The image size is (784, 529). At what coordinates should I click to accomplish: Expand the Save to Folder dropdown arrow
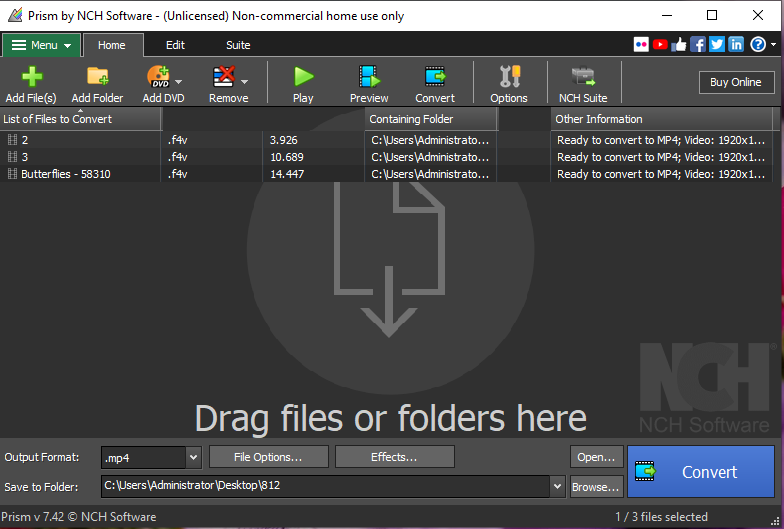point(558,486)
